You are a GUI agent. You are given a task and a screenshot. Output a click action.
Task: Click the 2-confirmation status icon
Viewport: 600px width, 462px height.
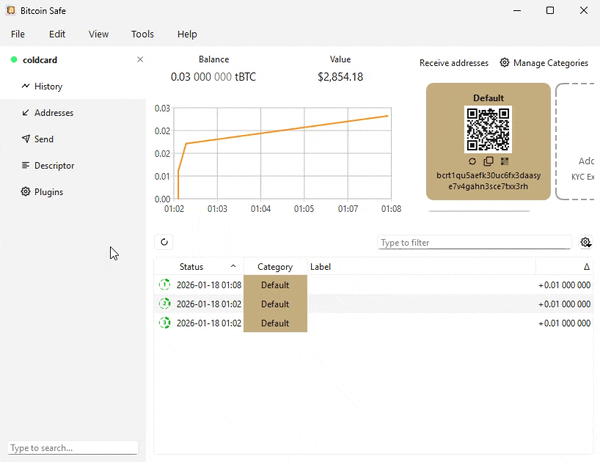[165, 304]
